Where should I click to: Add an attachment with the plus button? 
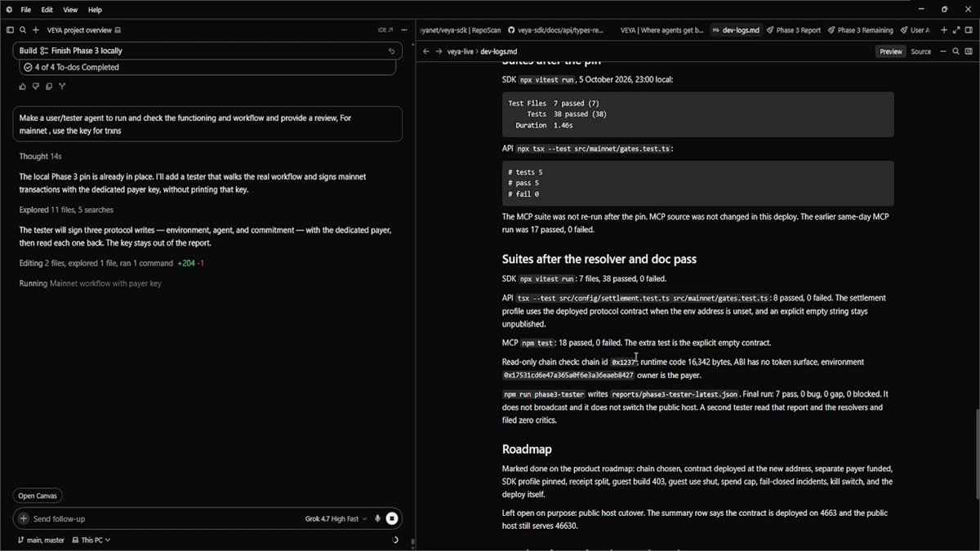tap(24, 518)
